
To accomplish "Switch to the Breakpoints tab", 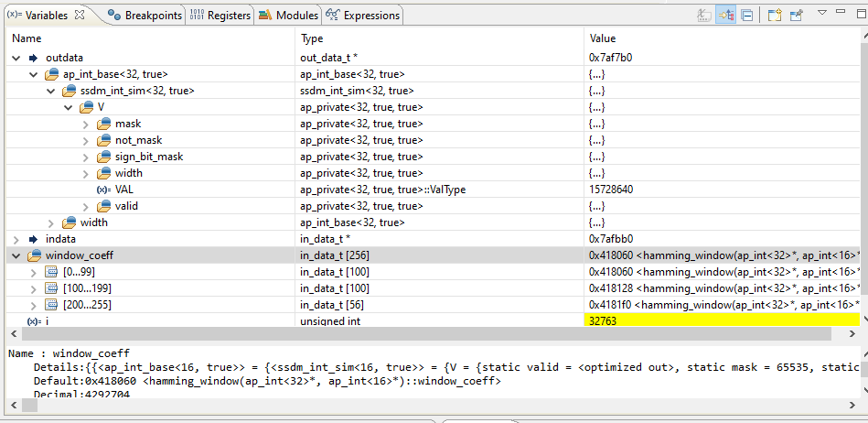I will [x=146, y=16].
